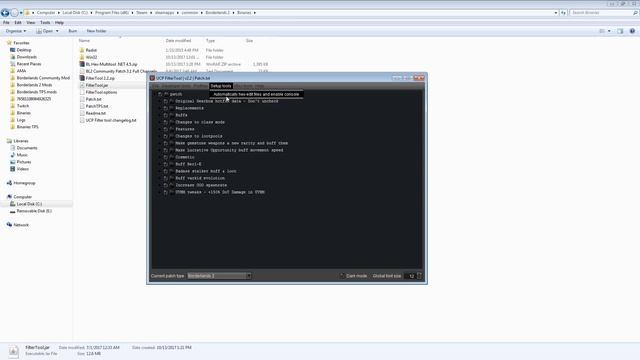Toggle the Changes to lootpools checkbox
Image resolution: width=640 pixels, height=360 pixels.
pyautogui.click(x=166, y=136)
